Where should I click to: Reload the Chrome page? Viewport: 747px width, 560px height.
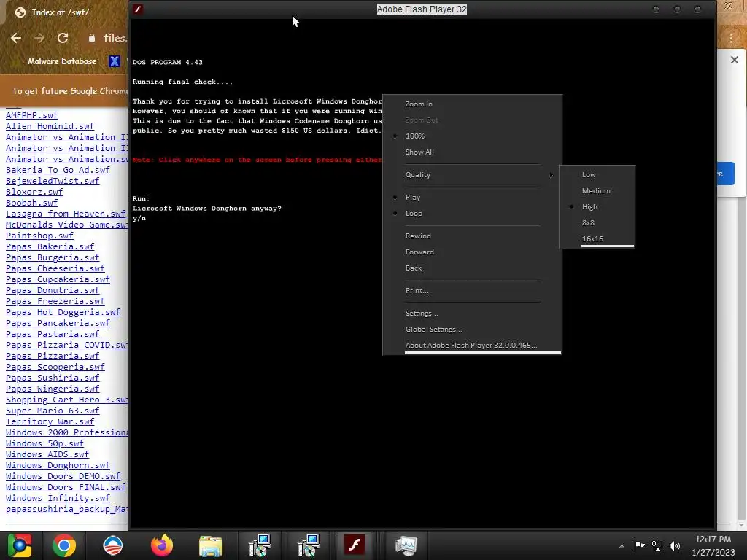[x=63, y=38]
